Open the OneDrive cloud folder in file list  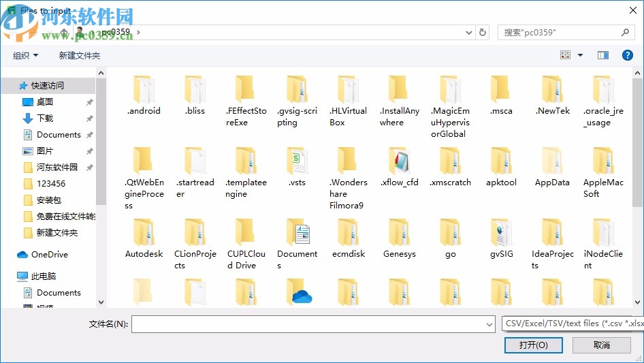point(299,292)
